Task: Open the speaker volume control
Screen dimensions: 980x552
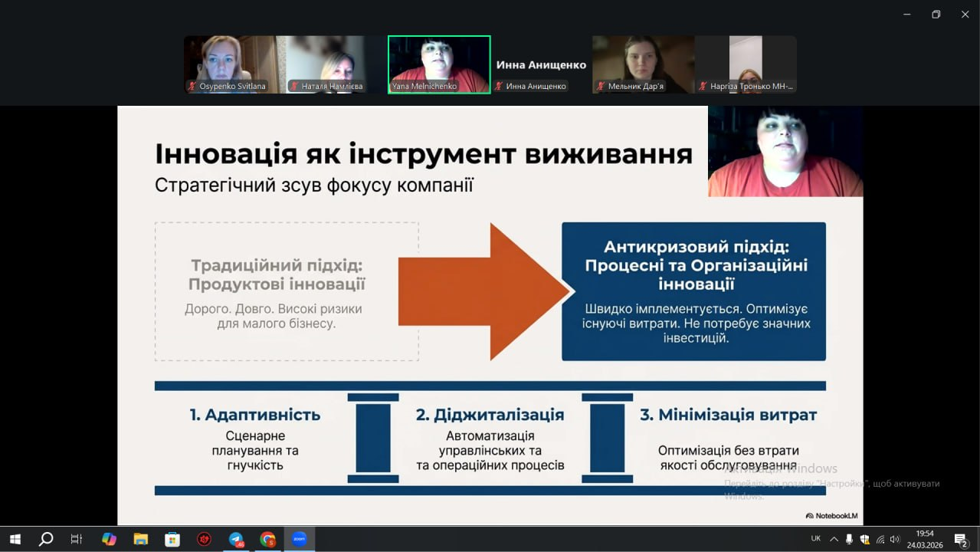Action: coord(894,539)
